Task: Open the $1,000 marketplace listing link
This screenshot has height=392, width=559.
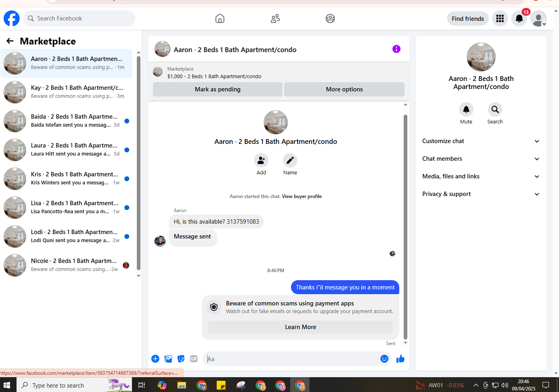Action: coord(214,76)
